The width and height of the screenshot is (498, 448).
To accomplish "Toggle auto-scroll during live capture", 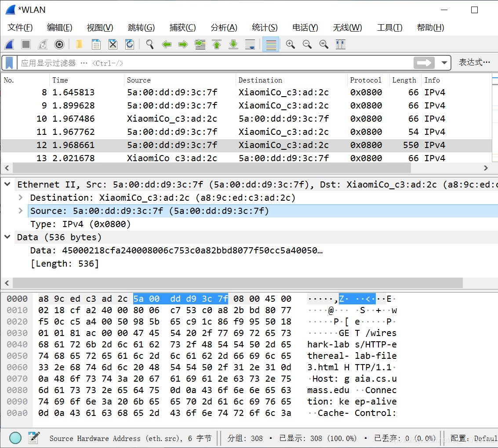I will (x=250, y=44).
